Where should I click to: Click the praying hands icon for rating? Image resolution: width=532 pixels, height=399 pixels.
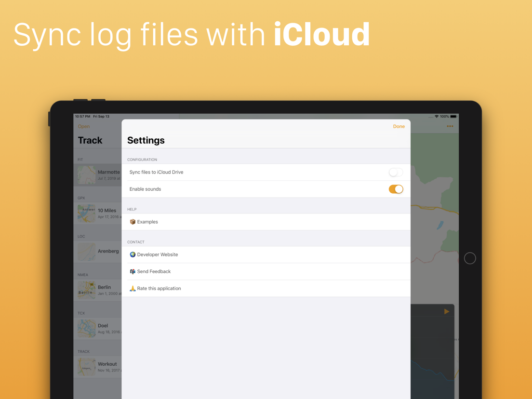[133, 288]
